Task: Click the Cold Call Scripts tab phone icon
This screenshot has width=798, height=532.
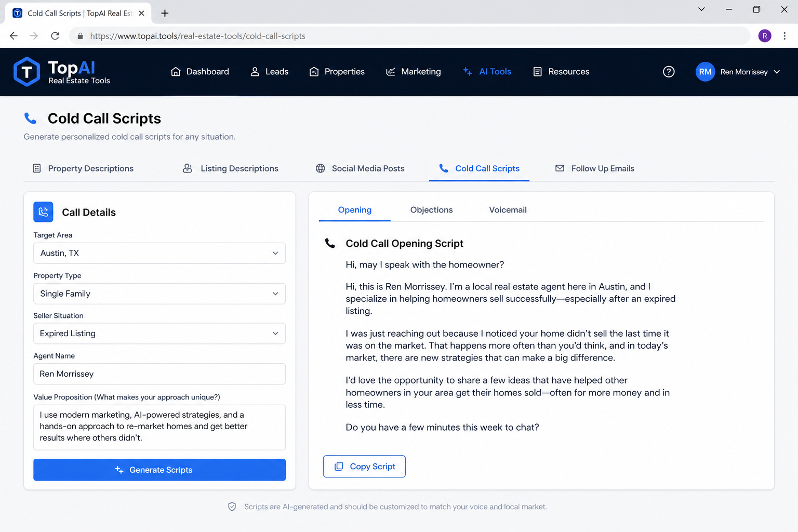Action: [444, 168]
